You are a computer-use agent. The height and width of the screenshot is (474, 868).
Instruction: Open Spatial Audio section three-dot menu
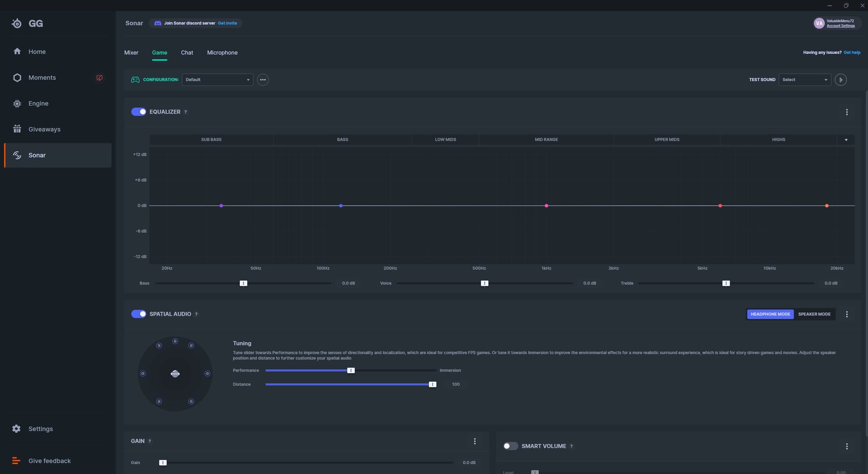pyautogui.click(x=847, y=314)
